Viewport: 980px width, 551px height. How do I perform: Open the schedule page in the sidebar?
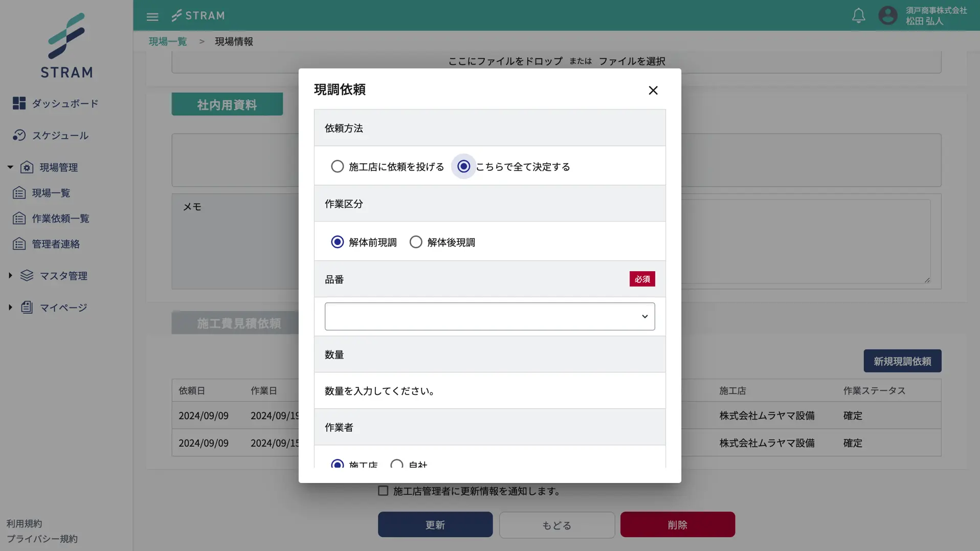62,135
